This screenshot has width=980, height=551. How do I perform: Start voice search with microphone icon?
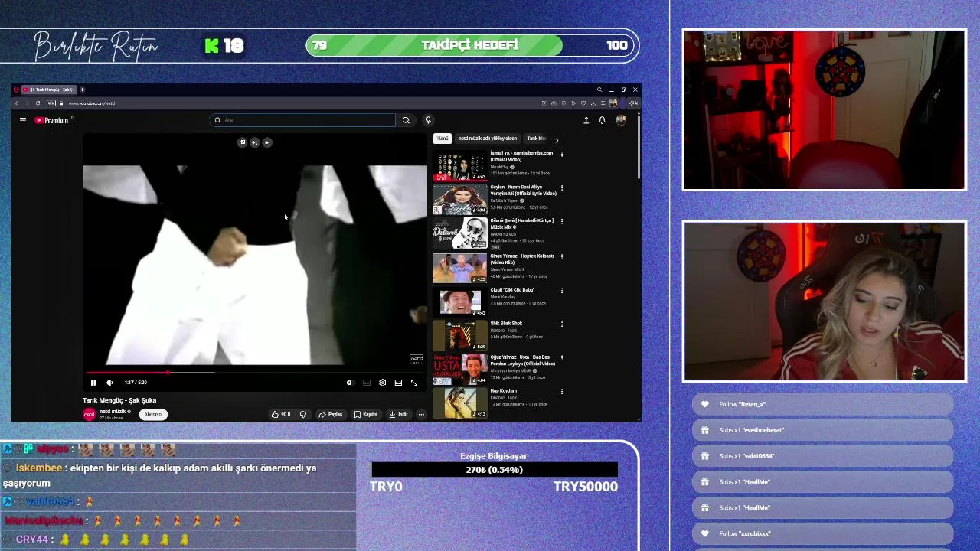(428, 120)
